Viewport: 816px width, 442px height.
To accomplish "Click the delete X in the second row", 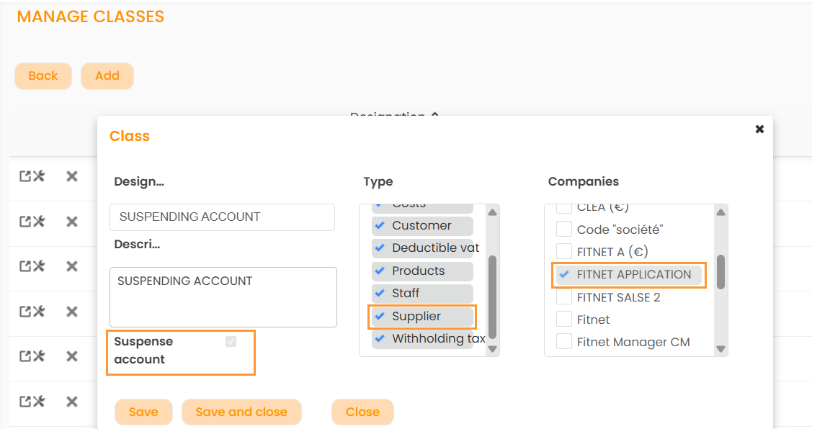I will coord(72,221).
